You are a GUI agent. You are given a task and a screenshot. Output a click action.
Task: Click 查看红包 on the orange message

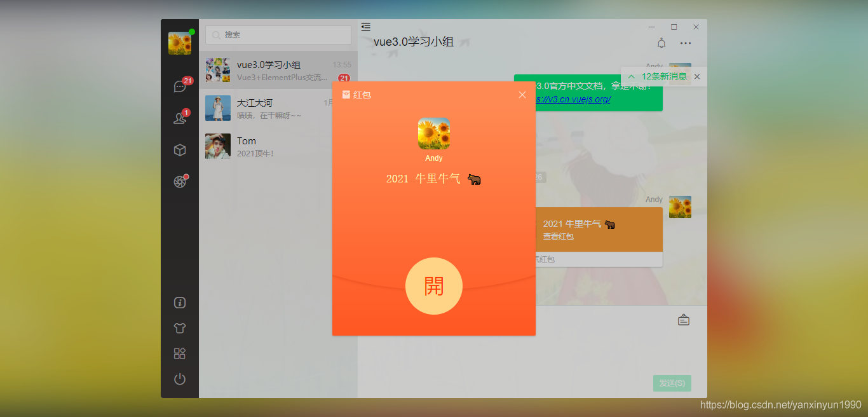(x=558, y=236)
